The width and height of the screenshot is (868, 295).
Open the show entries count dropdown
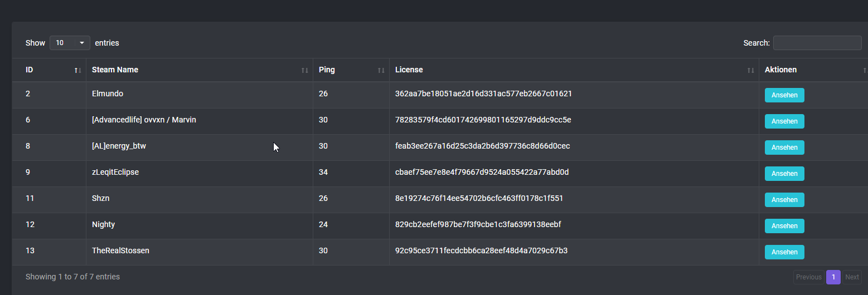70,43
